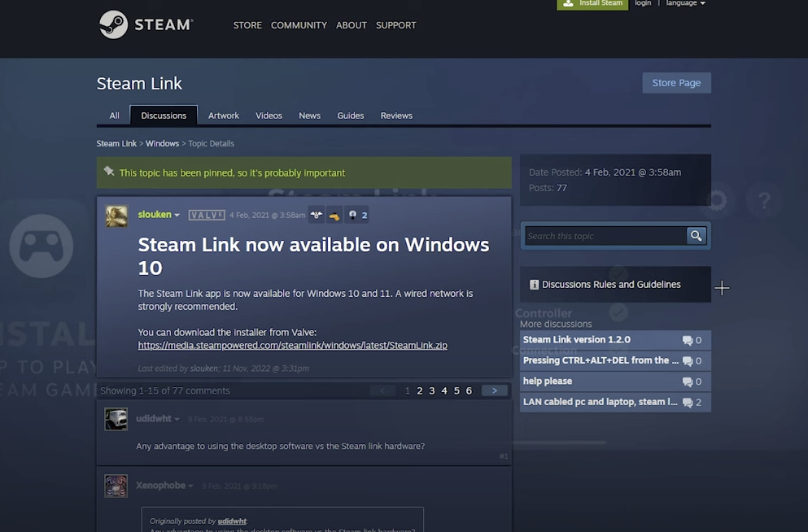The image size is (808, 532).
Task: Click the pinned topic pin icon
Action: click(x=109, y=171)
